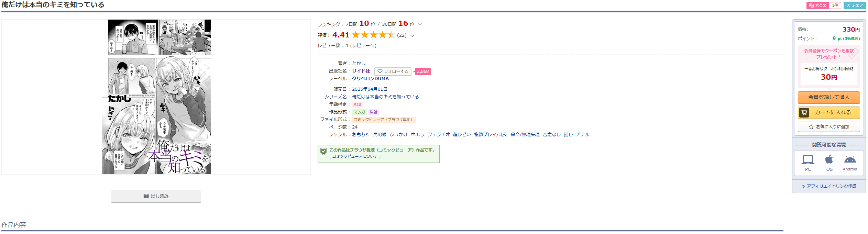Image resolution: width=868 pixels, height=234 pixels.
Task: Open the 試し読み sample reader
Action: [156, 196]
